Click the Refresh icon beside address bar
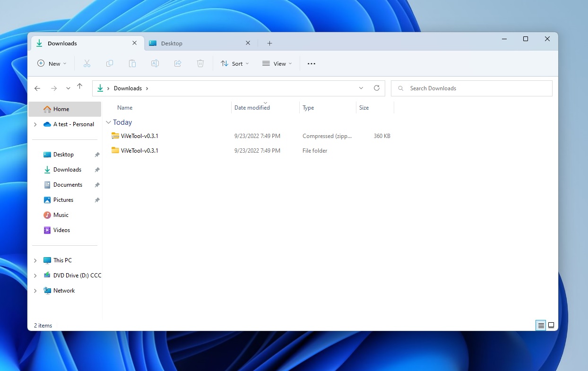This screenshot has width=588, height=371. [377, 88]
